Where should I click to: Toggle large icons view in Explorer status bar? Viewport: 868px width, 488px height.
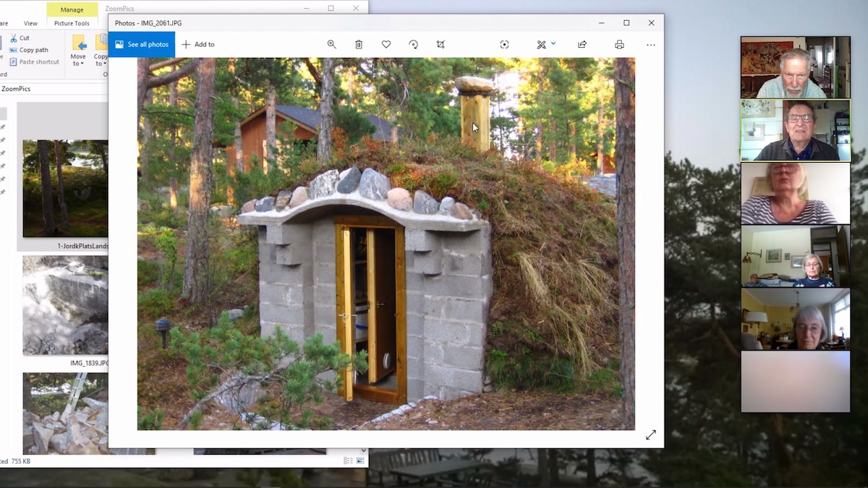[359, 461]
